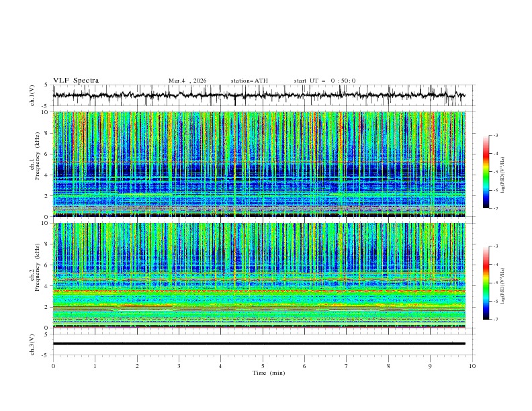Image resolution: width=532 pixels, height=411 pixels.
Task: Click the station=ATH label
Action: (249, 81)
